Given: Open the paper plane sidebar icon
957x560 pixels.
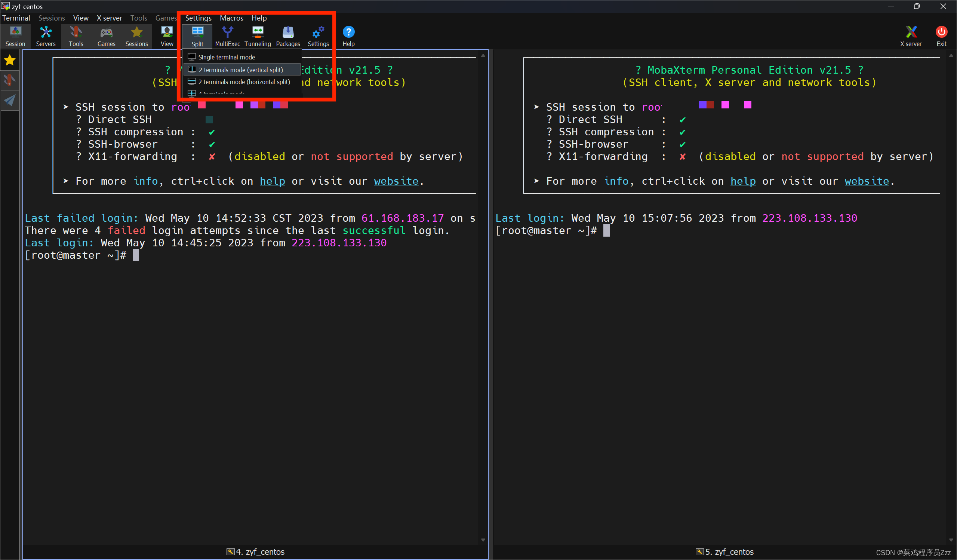Looking at the screenshot, I should click(x=10, y=100).
